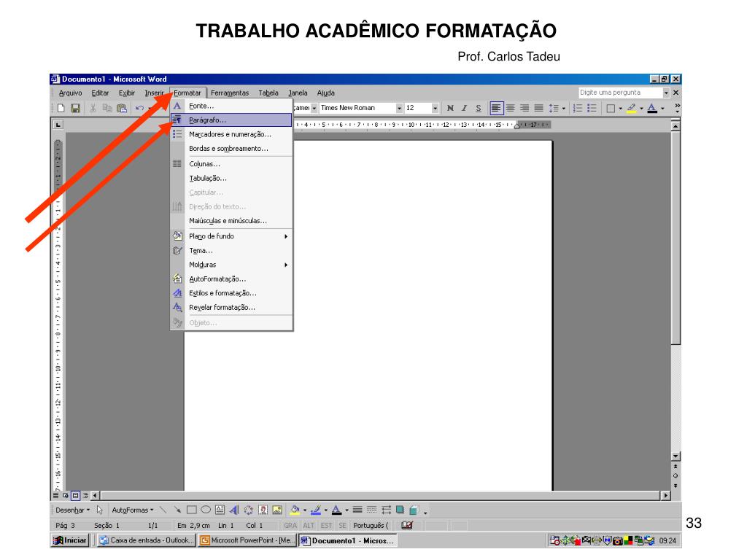Screen dimensions: 747x560
Task: Click the insert picture icon
Action: click(x=277, y=510)
